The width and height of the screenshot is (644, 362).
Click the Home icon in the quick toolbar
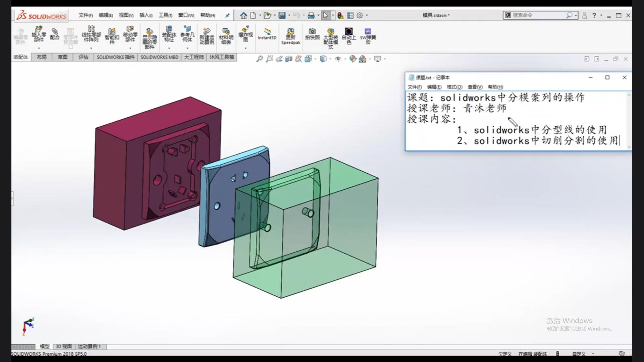click(x=244, y=15)
